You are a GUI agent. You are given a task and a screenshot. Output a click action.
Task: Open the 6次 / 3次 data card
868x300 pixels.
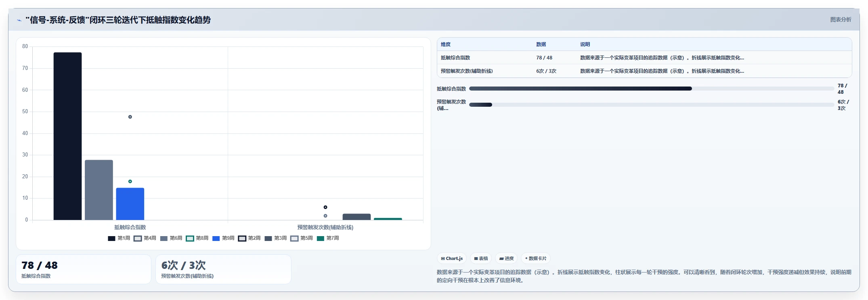pyautogui.click(x=223, y=269)
